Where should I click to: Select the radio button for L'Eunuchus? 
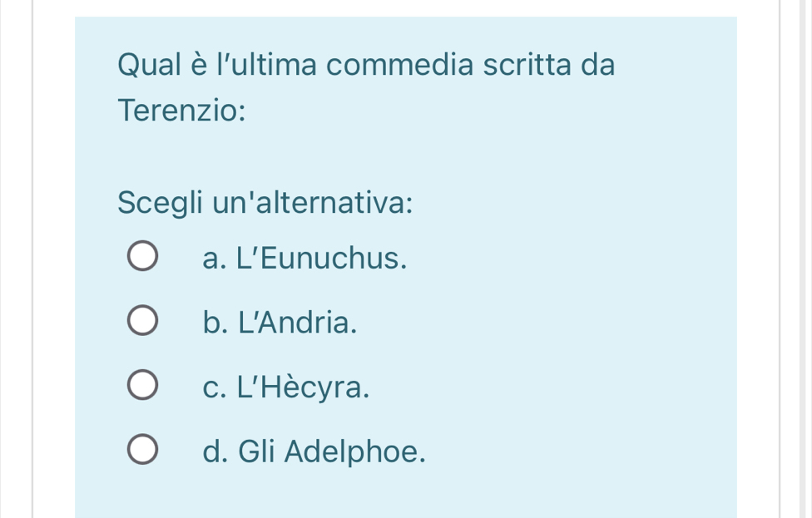142,258
